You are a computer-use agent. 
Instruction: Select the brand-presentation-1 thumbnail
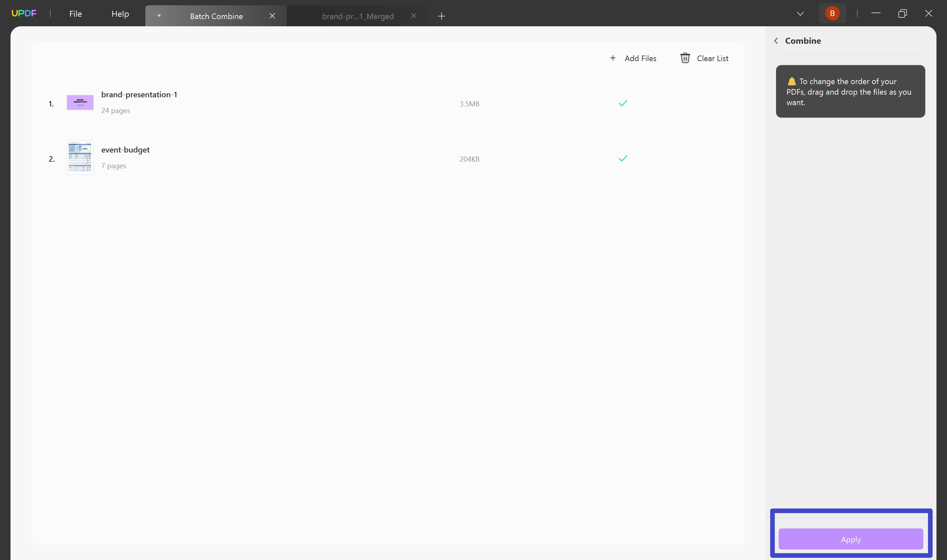coord(80,103)
